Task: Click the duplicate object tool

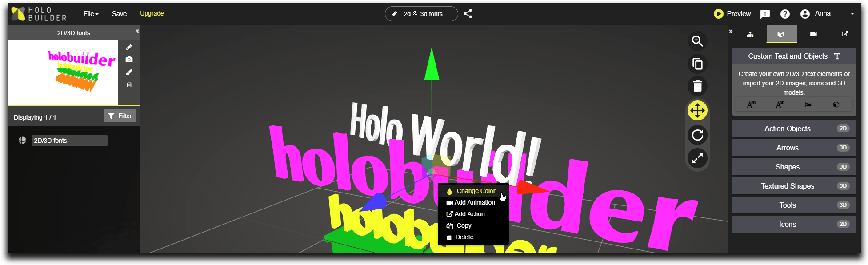Action: point(697,64)
